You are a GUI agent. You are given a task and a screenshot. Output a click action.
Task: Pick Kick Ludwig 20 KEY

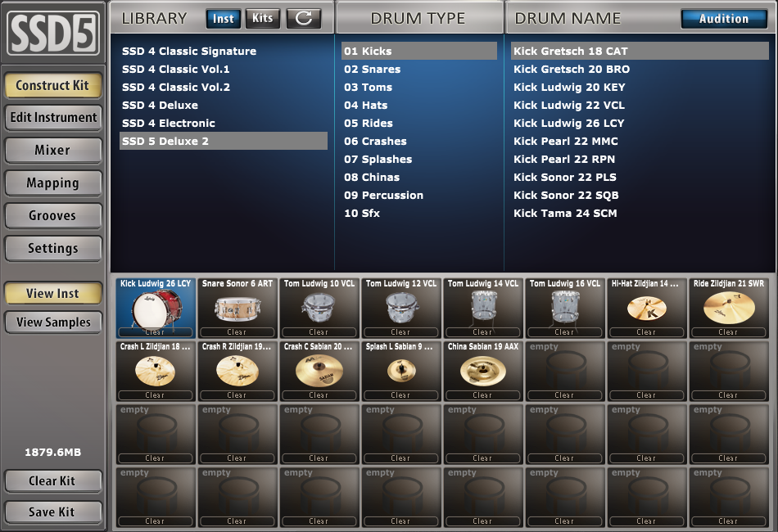(x=640, y=88)
